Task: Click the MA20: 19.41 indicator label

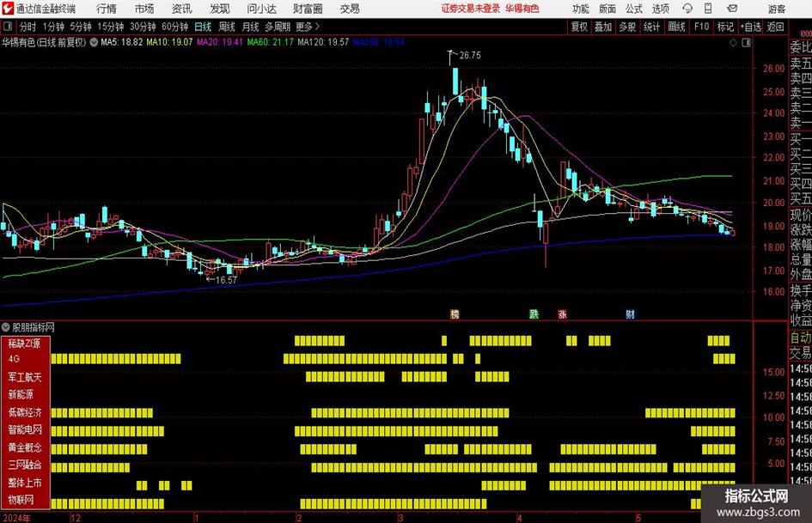Action: tap(220, 42)
